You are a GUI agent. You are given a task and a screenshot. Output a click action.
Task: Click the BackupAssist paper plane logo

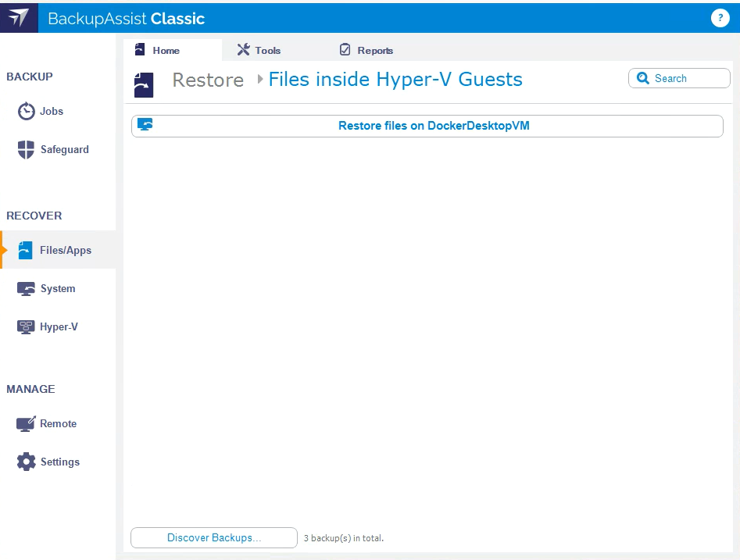click(19, 18)
